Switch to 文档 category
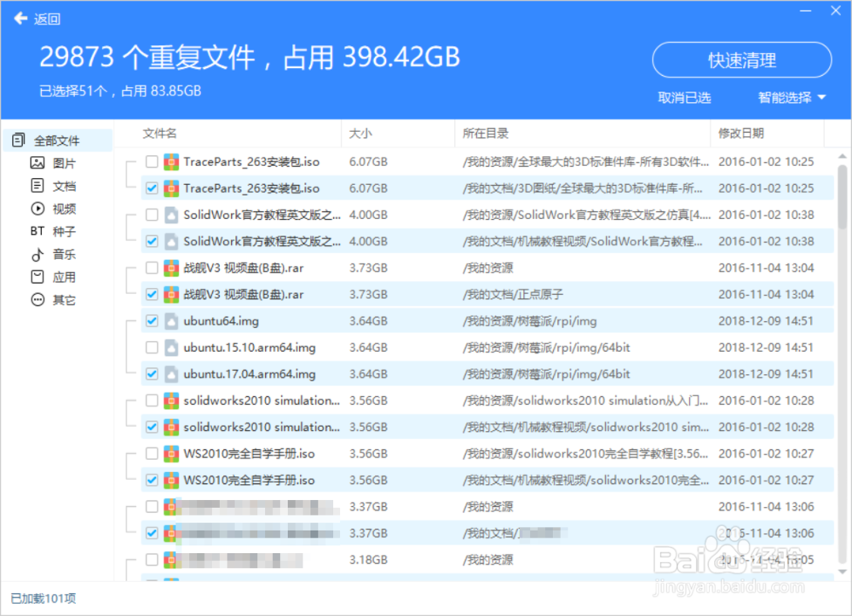This screenshot has width=852, height=616. (x=64, y=186)
